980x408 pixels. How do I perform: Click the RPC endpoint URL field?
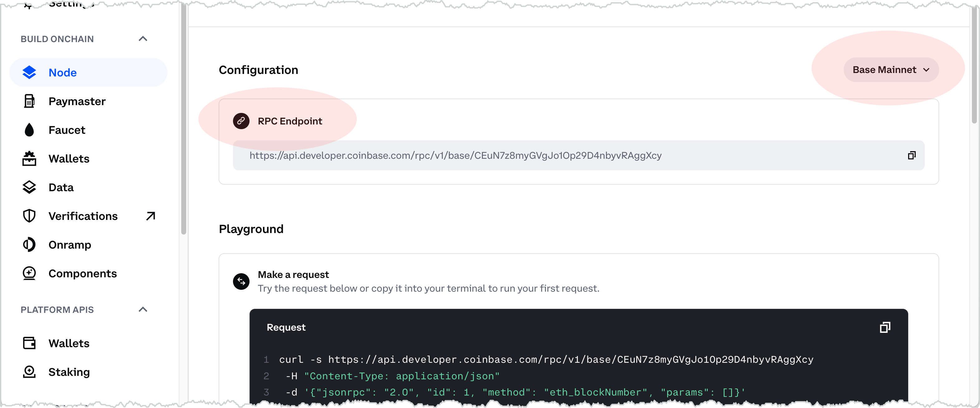[579, 155]
